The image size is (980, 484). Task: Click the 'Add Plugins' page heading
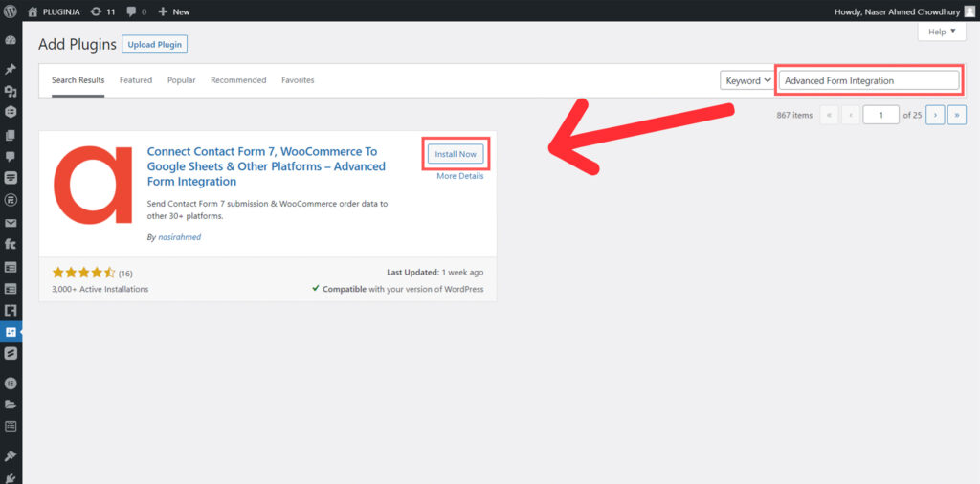[78, 44]
